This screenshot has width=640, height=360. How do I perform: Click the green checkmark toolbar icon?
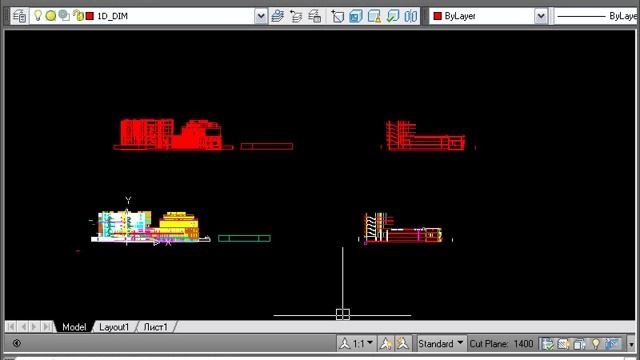click(393, 16)
